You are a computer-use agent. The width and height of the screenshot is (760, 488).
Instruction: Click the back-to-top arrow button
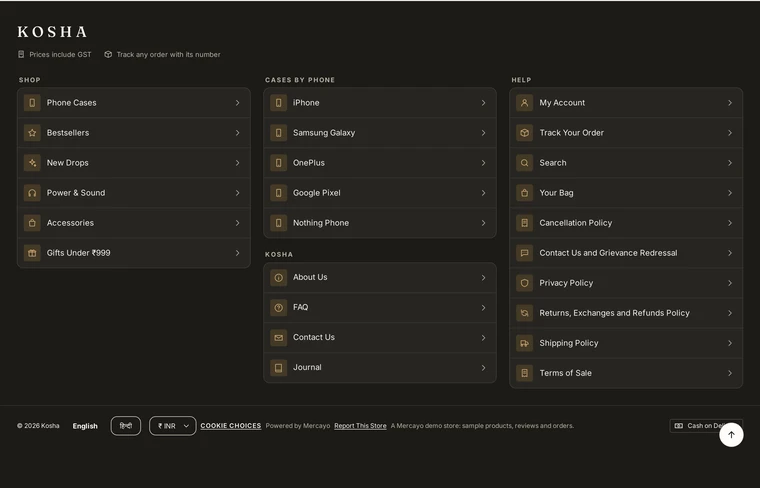coord(731,435)
